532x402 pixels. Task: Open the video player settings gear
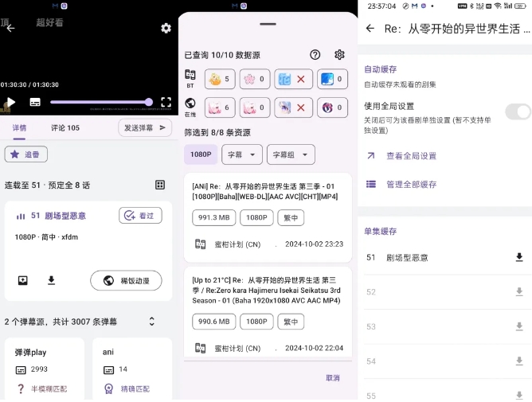point(166,28)
